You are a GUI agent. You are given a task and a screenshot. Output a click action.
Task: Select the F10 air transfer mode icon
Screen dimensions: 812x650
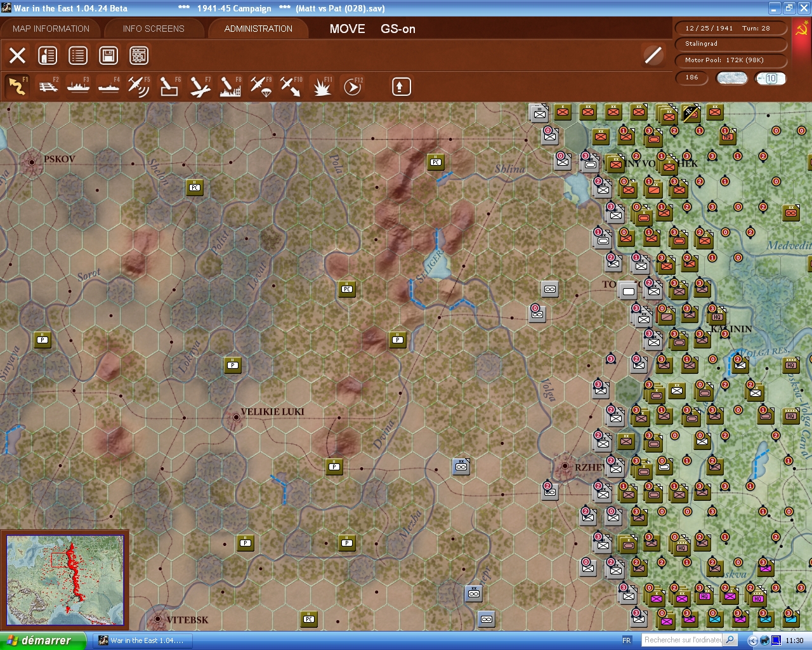pyautogui.click(x=291, y=86)
